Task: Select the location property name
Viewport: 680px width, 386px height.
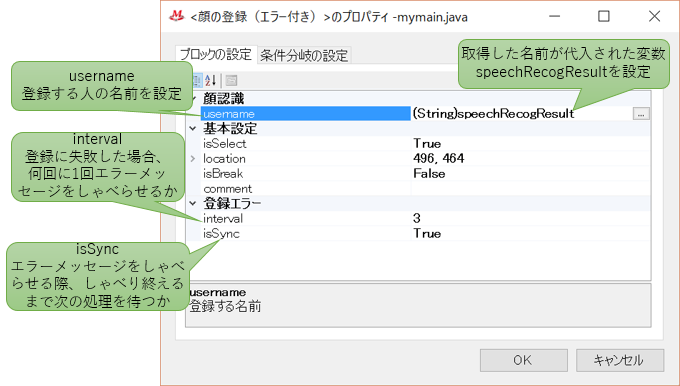Action: tap(224, 159)
